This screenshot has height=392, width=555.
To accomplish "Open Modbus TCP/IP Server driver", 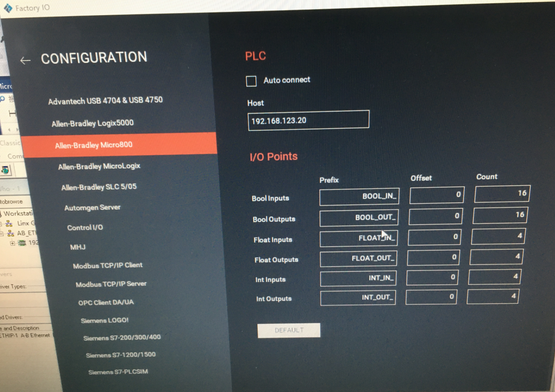I will (111, 284).
